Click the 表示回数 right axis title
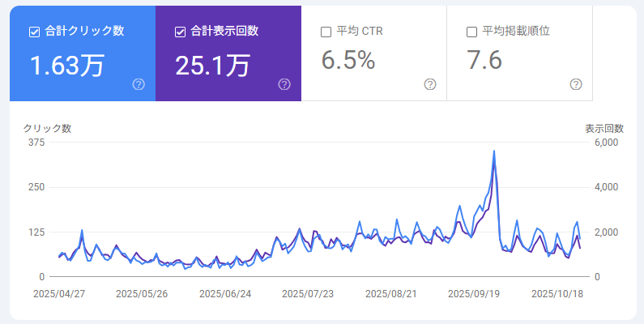 603,128
